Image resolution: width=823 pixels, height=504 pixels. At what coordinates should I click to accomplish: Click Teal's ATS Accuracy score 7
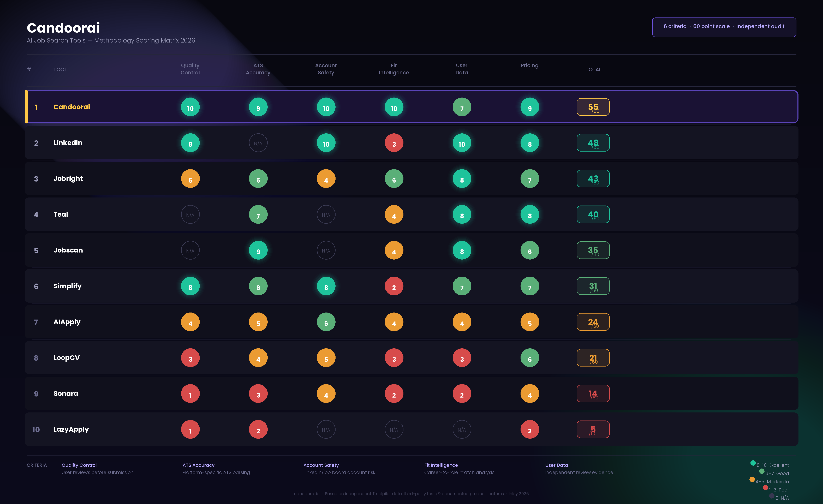pos(258,214)
